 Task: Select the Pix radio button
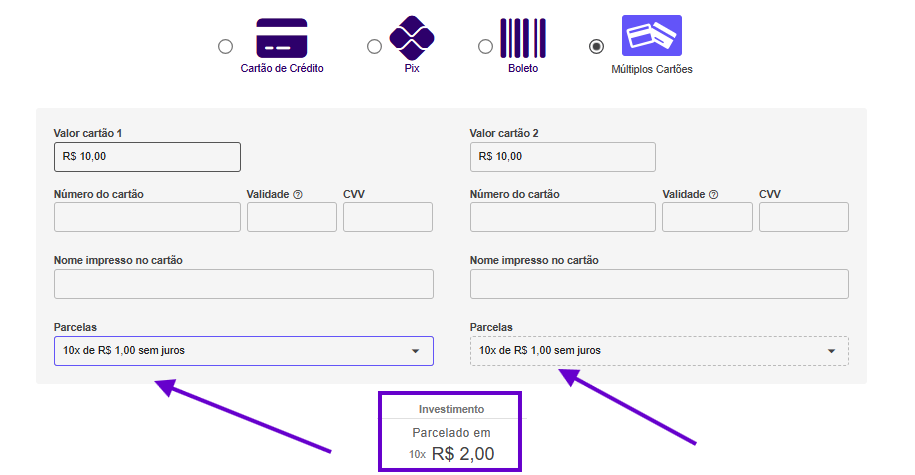[x=374, y=46]
